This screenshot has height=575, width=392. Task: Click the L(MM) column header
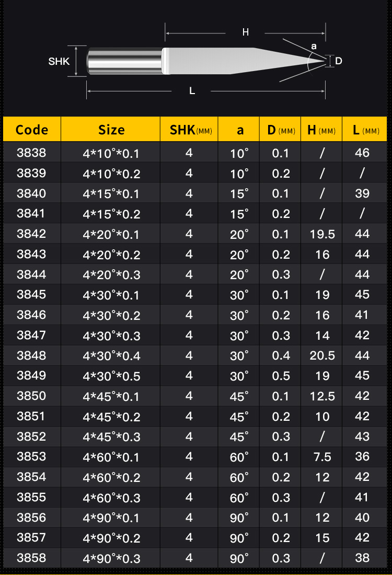[x=365, y=130]
